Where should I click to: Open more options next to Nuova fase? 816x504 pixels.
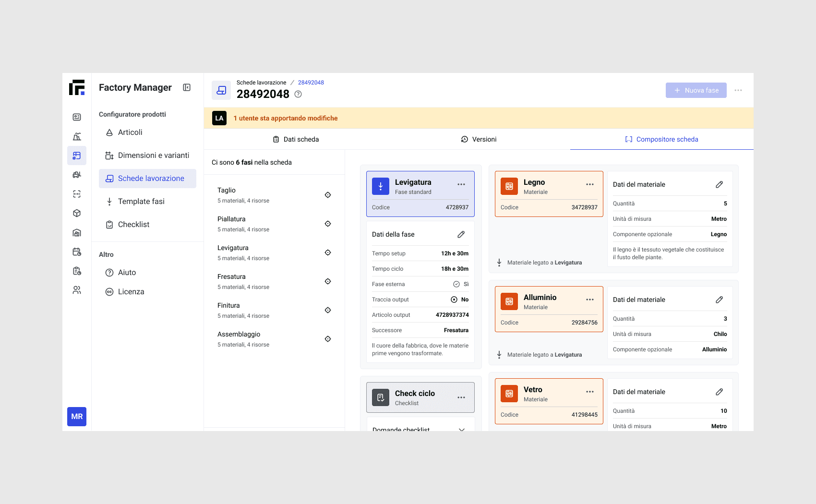coord(738,90)
